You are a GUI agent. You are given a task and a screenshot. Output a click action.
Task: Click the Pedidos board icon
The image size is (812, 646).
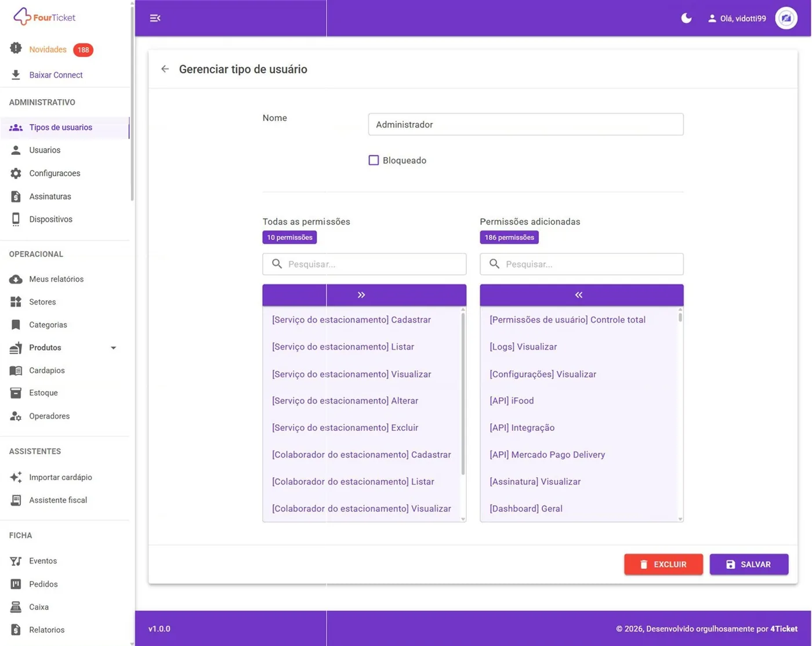point(16,584)
